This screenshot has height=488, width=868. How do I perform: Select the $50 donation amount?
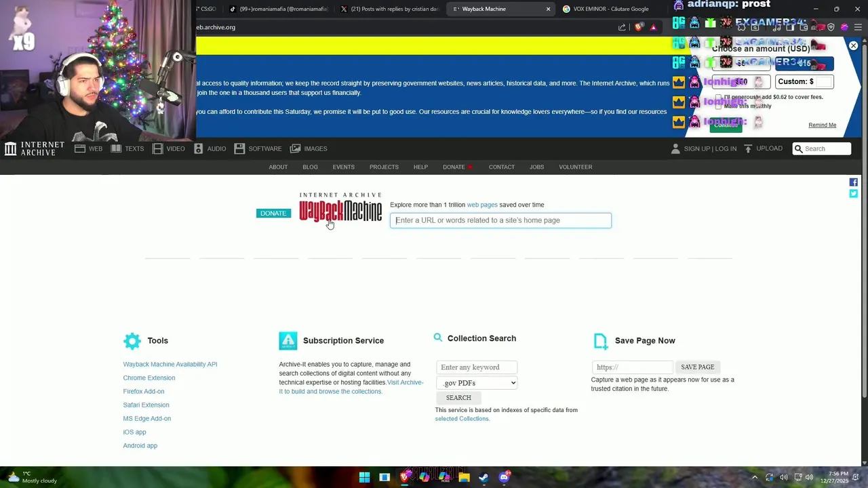pyautogui.click(x=741, y=81)
